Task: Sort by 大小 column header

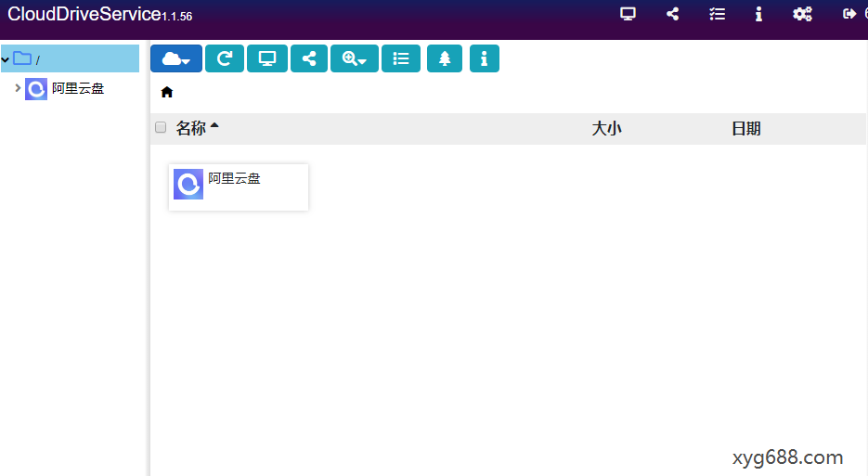Action: 607,128
